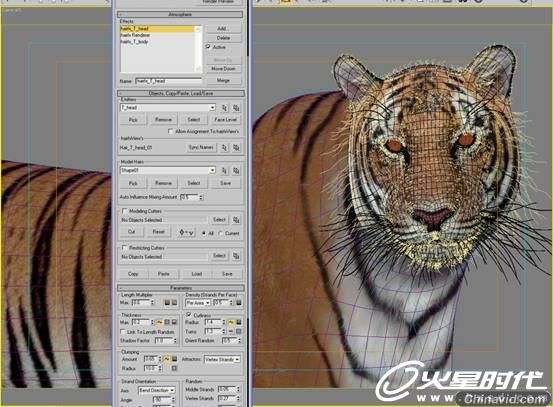Click the first small icon beside the Shape01 dropdown
This screenshot has width=553, height=407.
224,171
